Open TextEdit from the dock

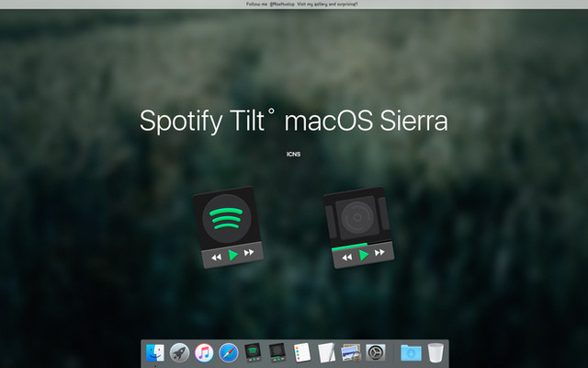327,352
